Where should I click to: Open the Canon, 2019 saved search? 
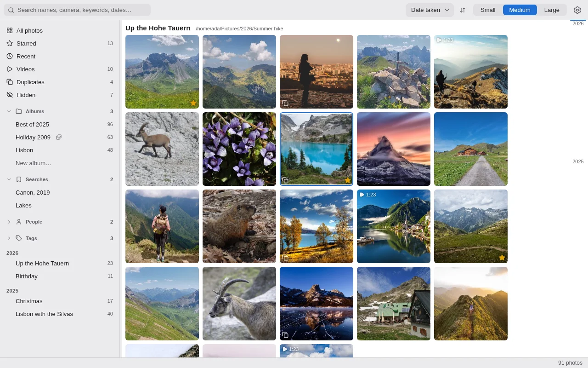(x=60, y=192)
